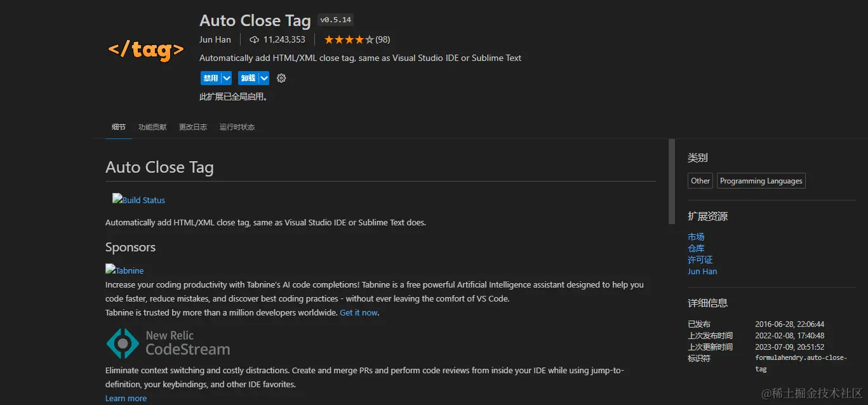Expand the dropdown arrow next to 禁用
868x405 pixels.
pos(226,78)
